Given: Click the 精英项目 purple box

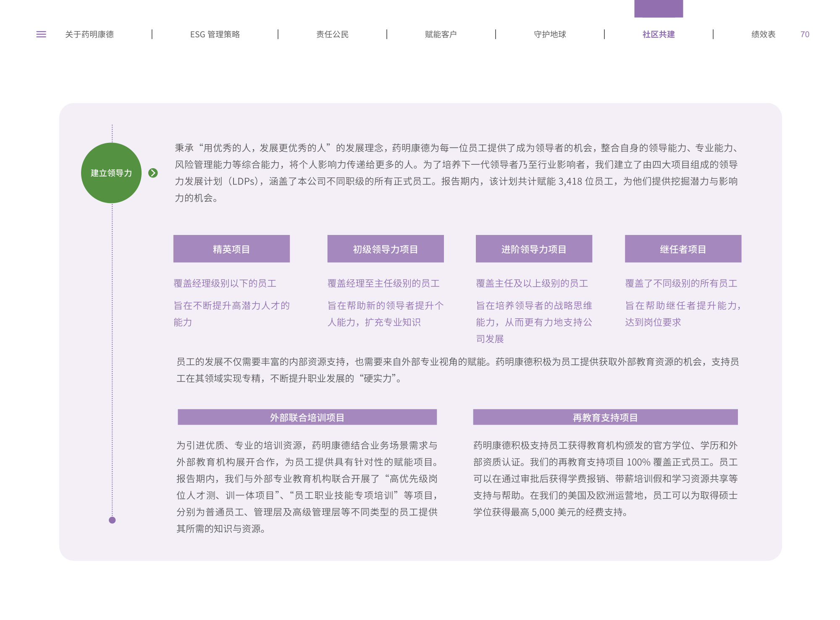Looking at the screenshot, I should click(x=231, y=249).
